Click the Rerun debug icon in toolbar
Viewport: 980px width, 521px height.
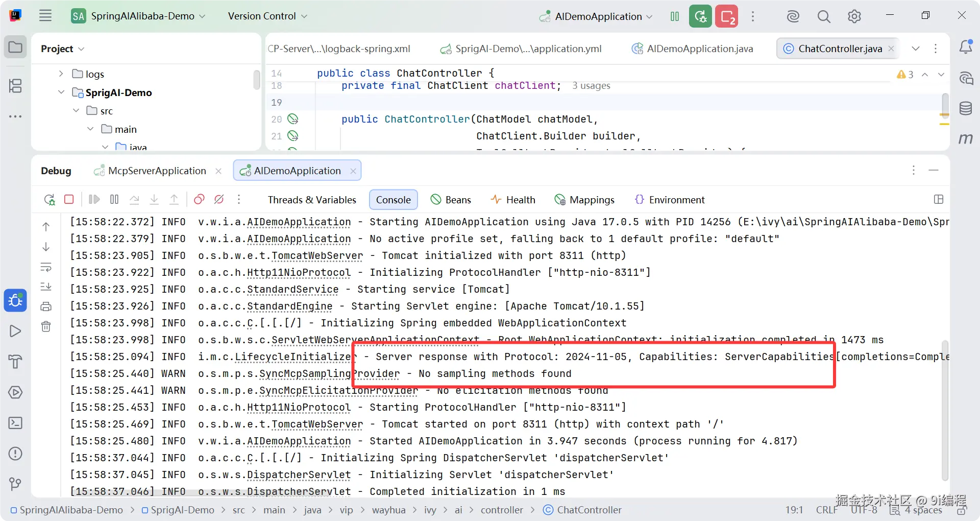pyautogui.click(x=50, y=200)
